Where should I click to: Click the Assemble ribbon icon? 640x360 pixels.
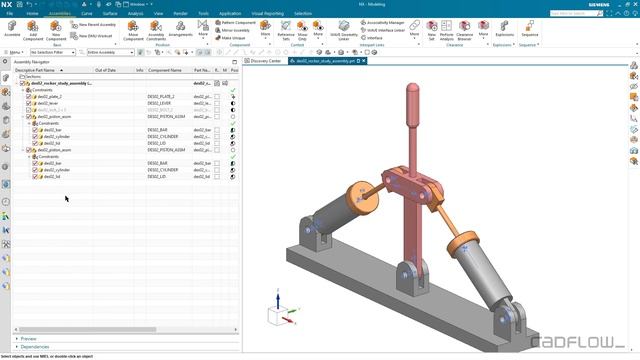click(x=12, y=29)
